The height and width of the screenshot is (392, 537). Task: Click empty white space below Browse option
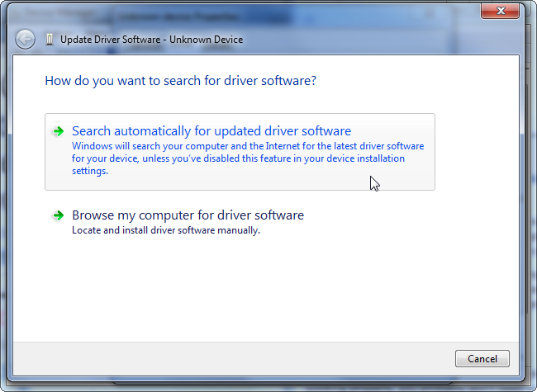click(x=248, y=289)
